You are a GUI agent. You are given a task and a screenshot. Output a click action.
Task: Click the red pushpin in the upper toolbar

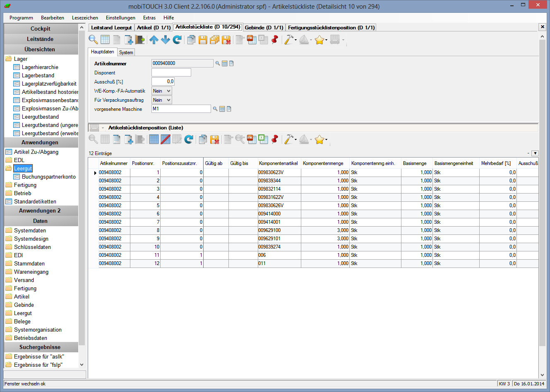(x=275, y=40)
